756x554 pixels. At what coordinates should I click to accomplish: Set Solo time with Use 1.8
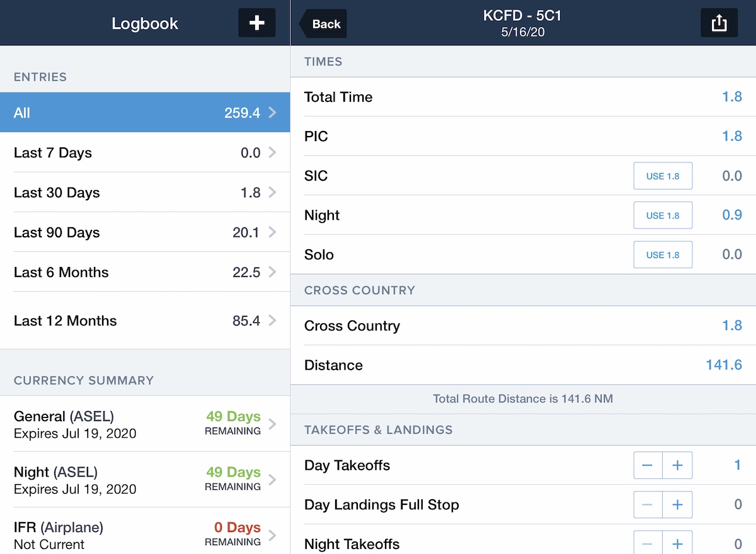tap(663, 255)
